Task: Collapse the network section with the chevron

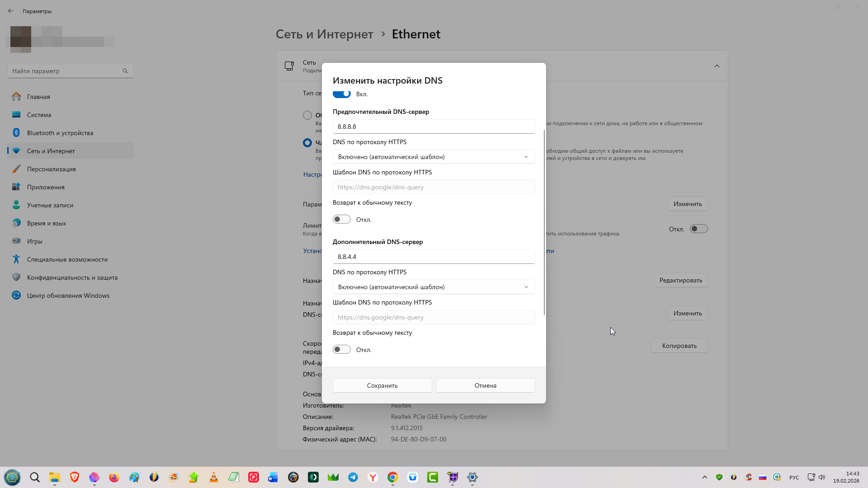Action: tap(717, 66)
